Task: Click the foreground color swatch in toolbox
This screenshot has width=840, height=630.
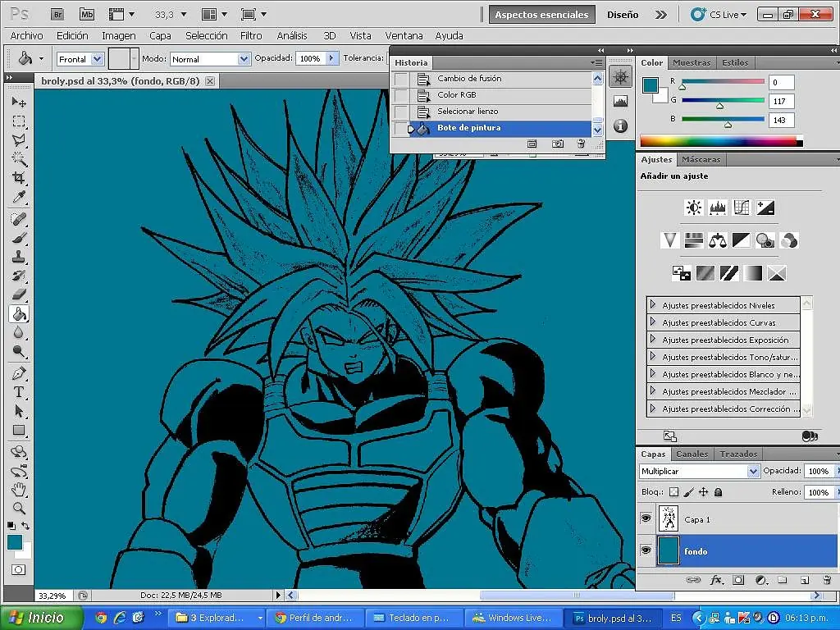Action: [15, 542]
